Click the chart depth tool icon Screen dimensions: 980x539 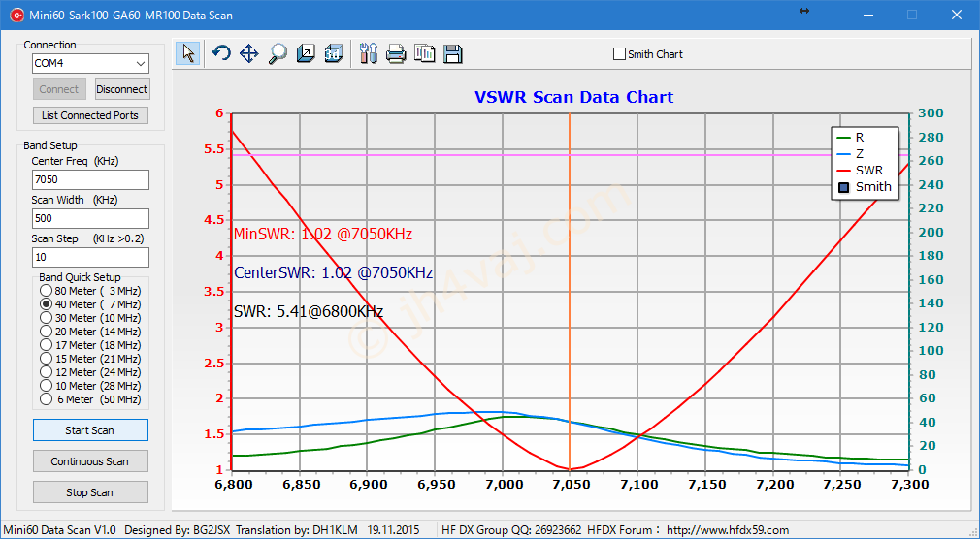pos(306,53)
